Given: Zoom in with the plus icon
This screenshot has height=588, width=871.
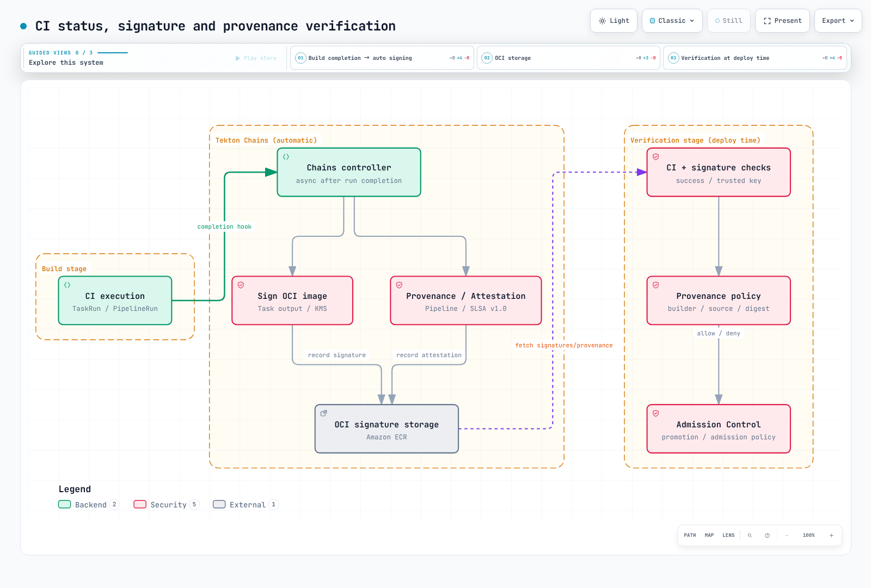Looking at the screenshot, I should [x=831, y=535].
